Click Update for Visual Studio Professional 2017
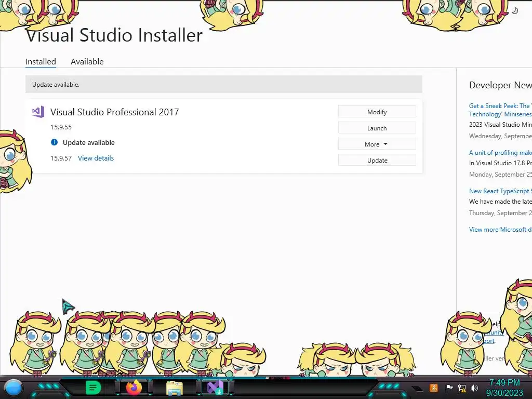 (377, 160)
